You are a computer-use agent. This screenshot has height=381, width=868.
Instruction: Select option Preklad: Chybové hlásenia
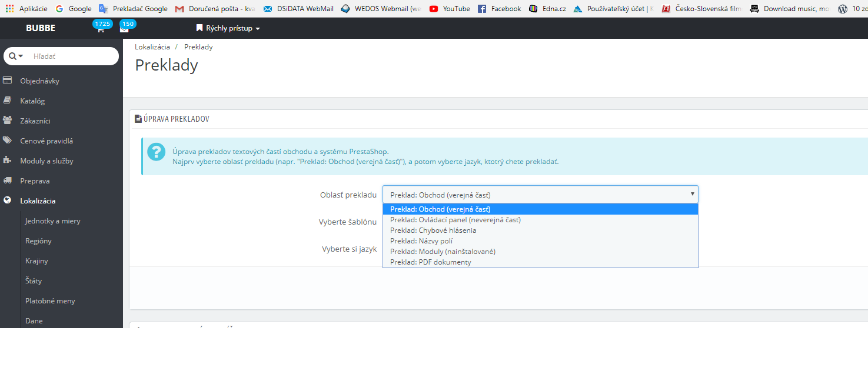pyautogui.click(x=540, y=230)
